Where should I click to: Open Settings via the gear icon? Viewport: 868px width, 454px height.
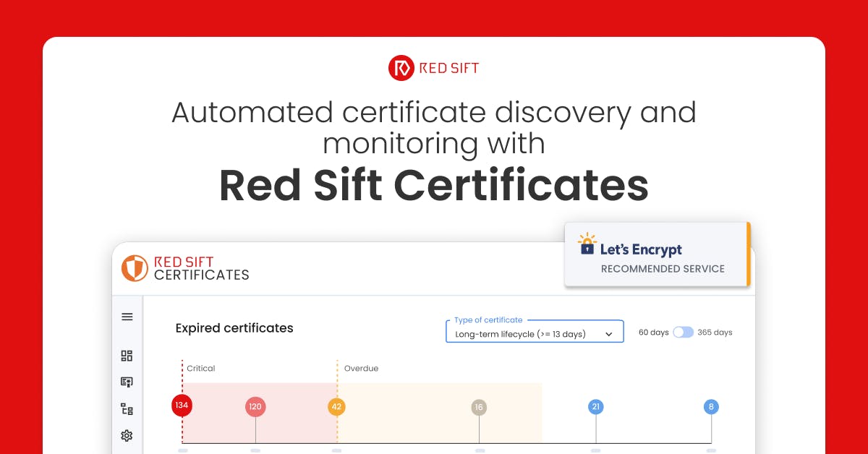[x=127, y=435]
